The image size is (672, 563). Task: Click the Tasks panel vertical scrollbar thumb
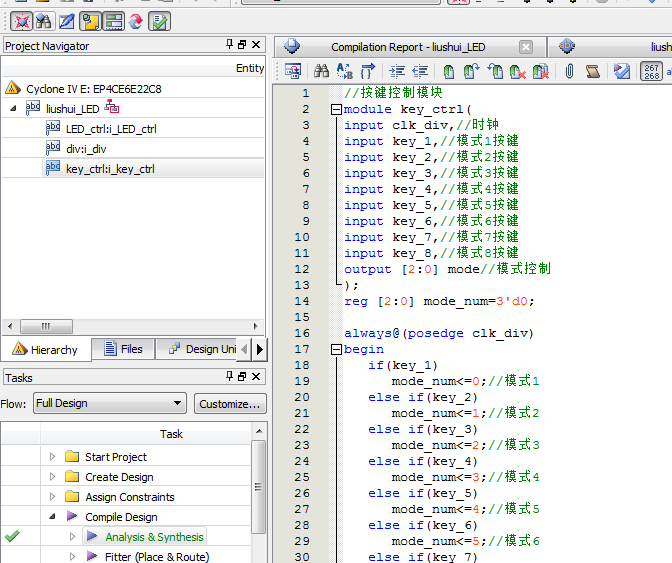coord(259,487)
